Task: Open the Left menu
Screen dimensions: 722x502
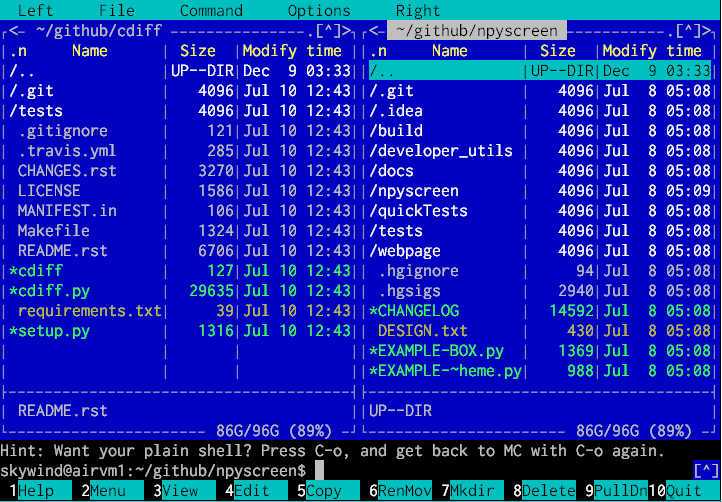Action: coord(36,10)
